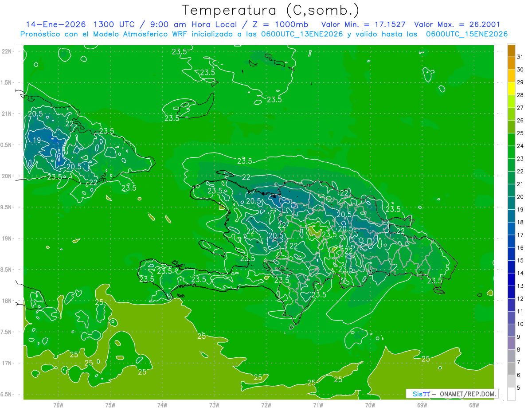Click the '22N' latitude axis label
The width and height of the screenshot is (532, 411).
click(7, 51)
